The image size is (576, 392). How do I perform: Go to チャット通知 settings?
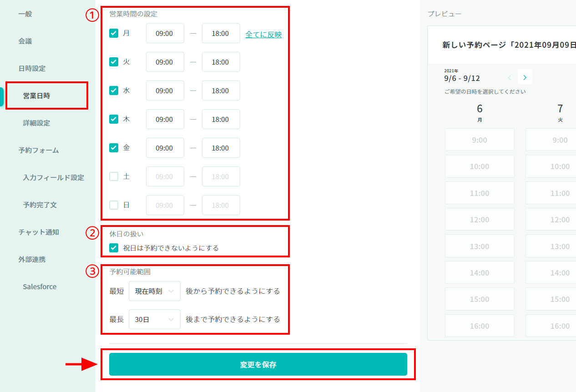pyautogui.click(x=39, y=232)
